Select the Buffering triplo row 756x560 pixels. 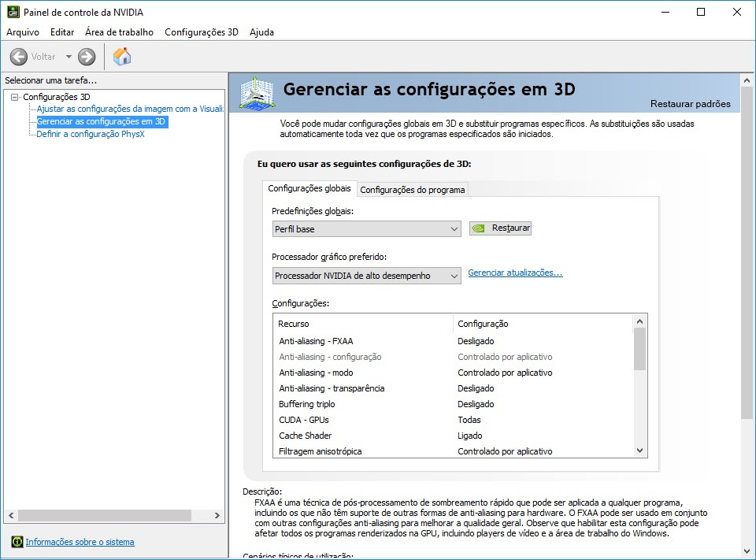pos(454,404)
